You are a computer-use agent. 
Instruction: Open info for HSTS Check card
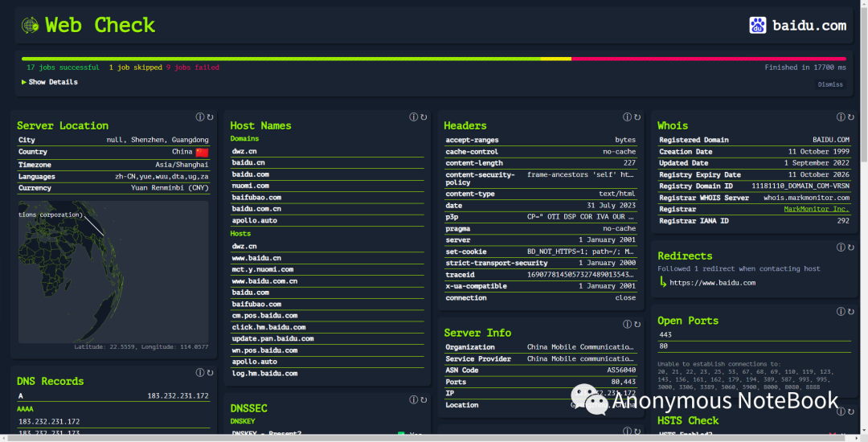tap(841, 411)
